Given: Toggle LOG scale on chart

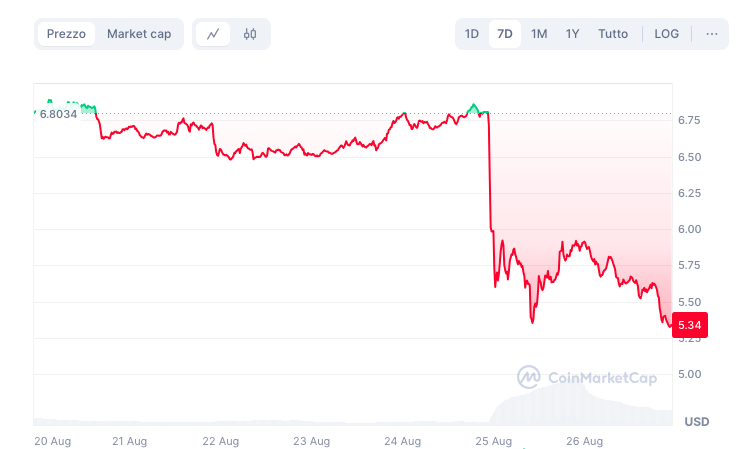Looking at the screenshot, I should click(666, 34).
